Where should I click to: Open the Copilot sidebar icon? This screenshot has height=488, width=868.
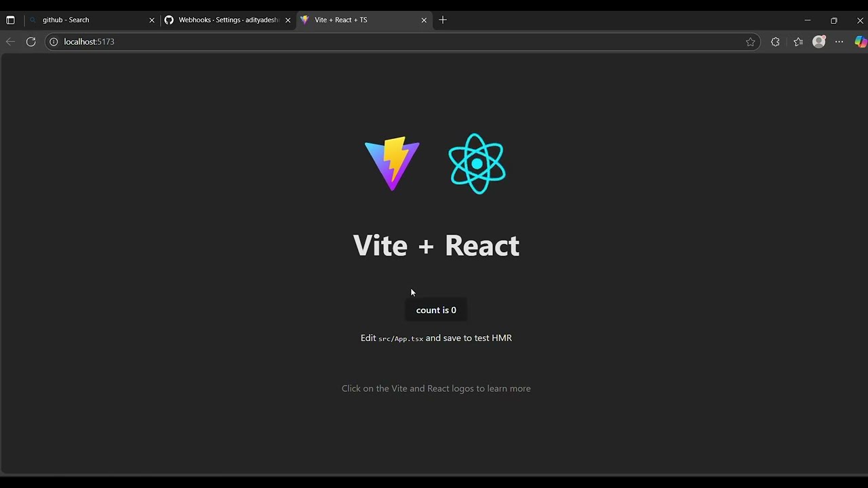point(860,41)
